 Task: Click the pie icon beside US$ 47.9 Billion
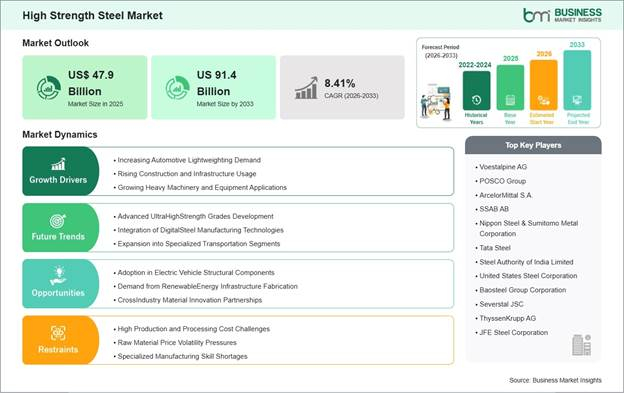point(49,88)
